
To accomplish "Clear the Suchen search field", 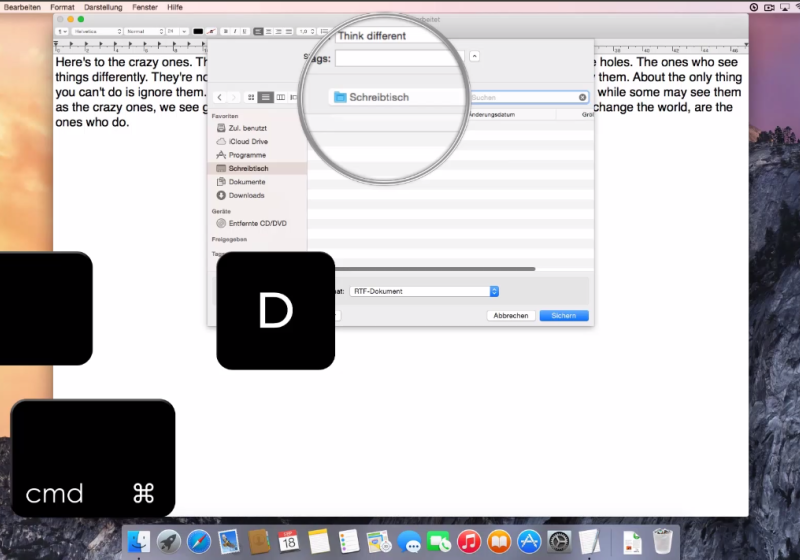I will click(583, 97).
